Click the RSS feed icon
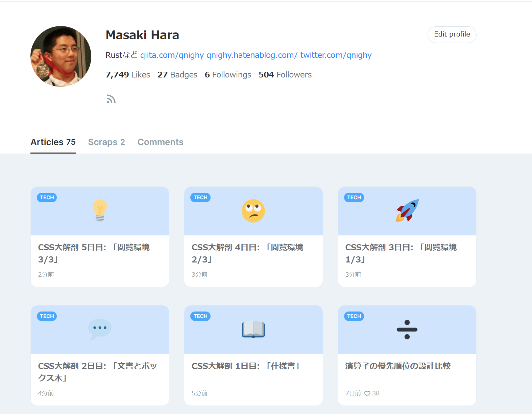The image size is (532, 414). coord(111,99)
